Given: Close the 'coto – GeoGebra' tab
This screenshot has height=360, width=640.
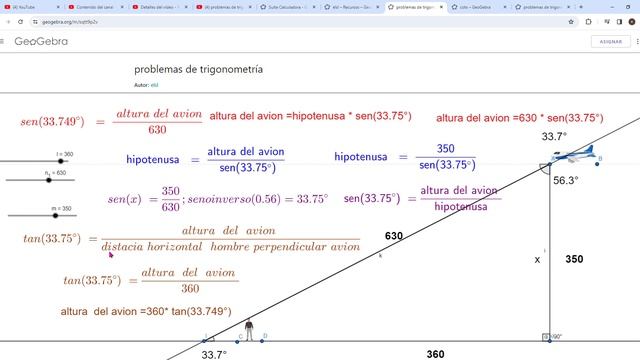Looking at the screenshot, I should [504, 7].
